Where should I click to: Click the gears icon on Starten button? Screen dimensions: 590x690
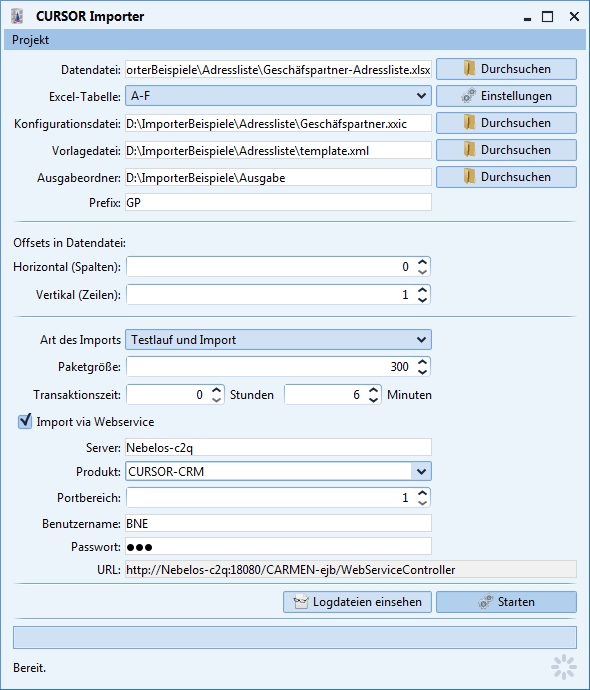(485, 602)
